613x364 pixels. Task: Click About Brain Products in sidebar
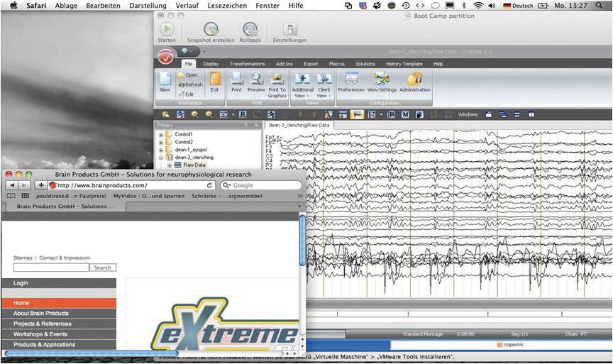point(59,314)
